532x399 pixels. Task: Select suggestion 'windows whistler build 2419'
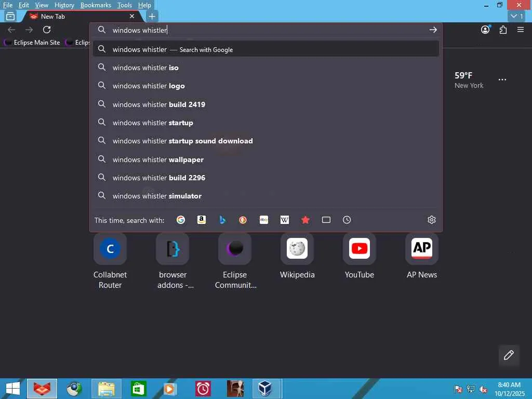[265, 104]
